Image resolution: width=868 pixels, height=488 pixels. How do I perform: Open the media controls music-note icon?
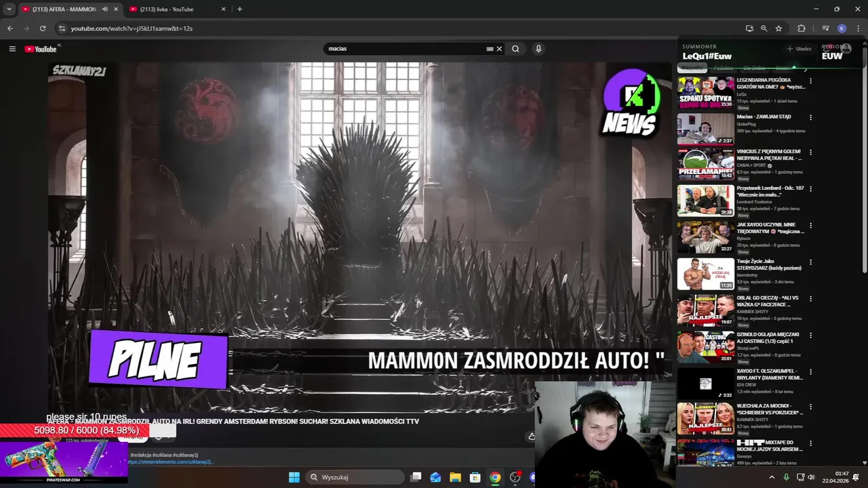coord(825,28)
